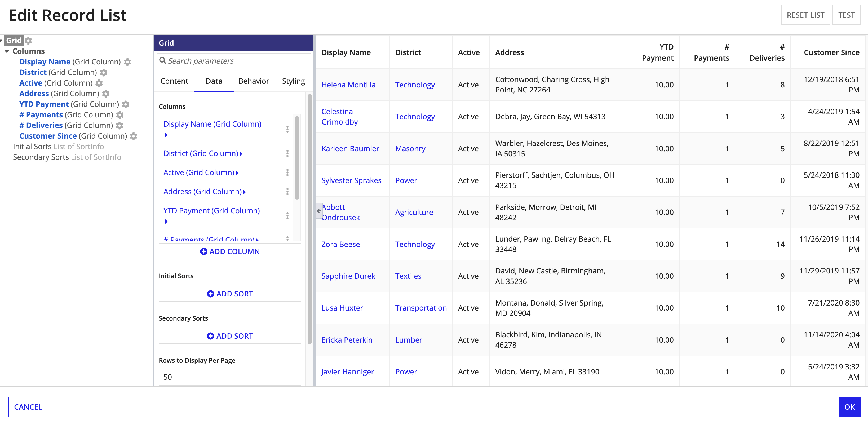The height and width of the screenshot is (425, 868).
Task: Switch to the Behavior tab
Action: [x=254, y=81]
